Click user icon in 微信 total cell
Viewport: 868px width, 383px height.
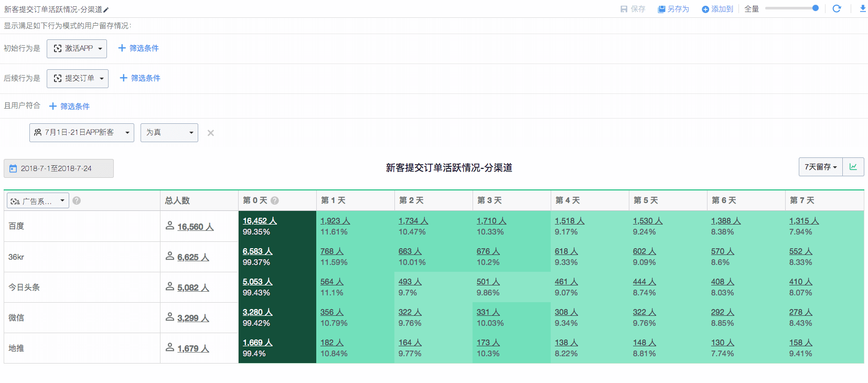170,317
